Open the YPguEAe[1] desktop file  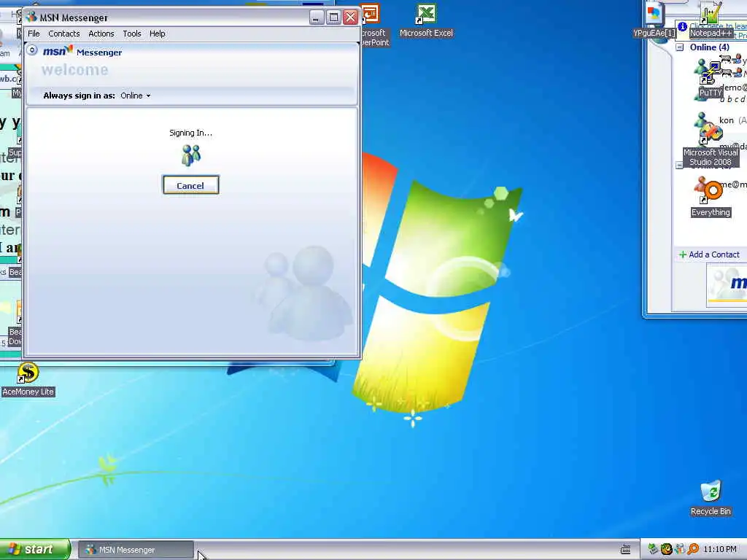point(654,21)
